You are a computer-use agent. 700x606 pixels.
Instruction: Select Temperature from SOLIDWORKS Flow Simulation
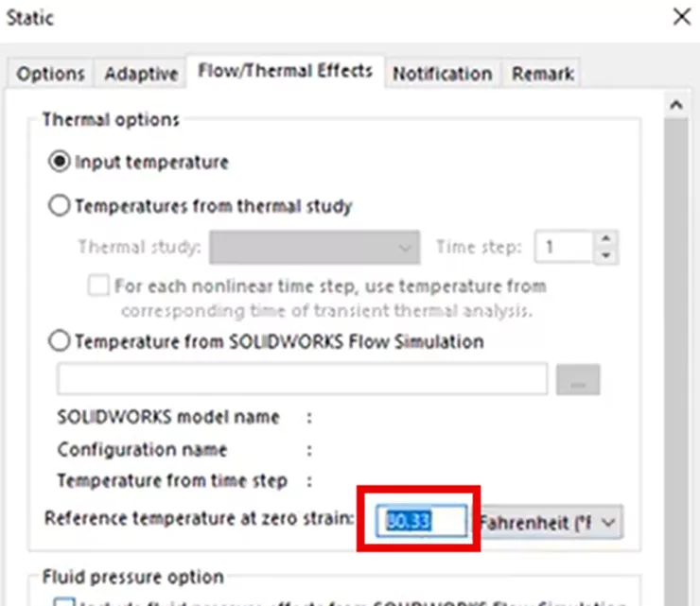pos(60,341)
